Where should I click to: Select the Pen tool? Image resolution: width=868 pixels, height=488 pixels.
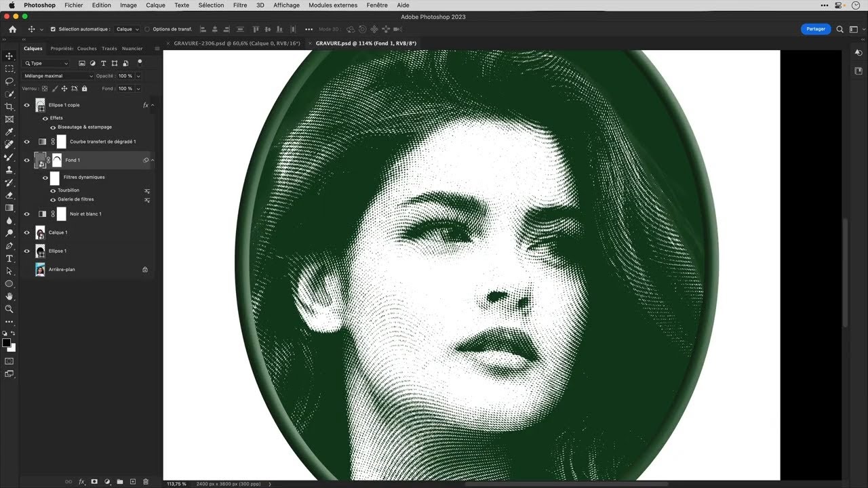point(9,245)
